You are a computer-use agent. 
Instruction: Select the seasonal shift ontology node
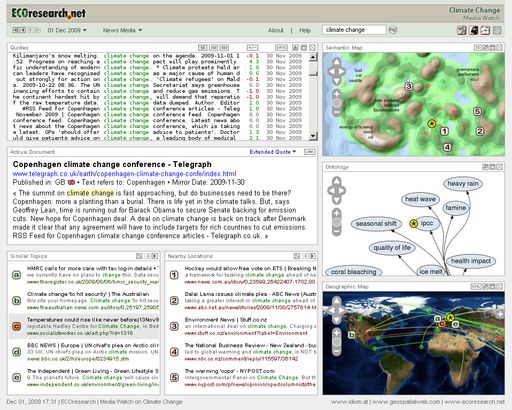376,224
